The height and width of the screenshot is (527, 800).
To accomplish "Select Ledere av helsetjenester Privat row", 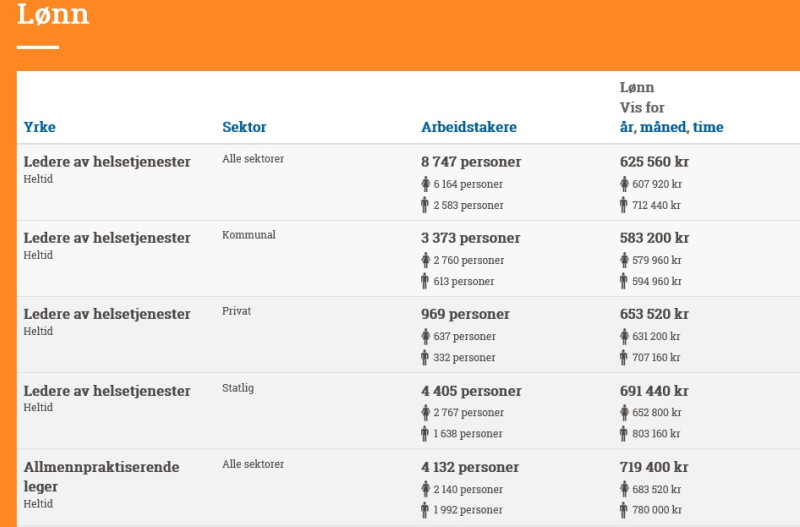I will (x=408, y=335).
